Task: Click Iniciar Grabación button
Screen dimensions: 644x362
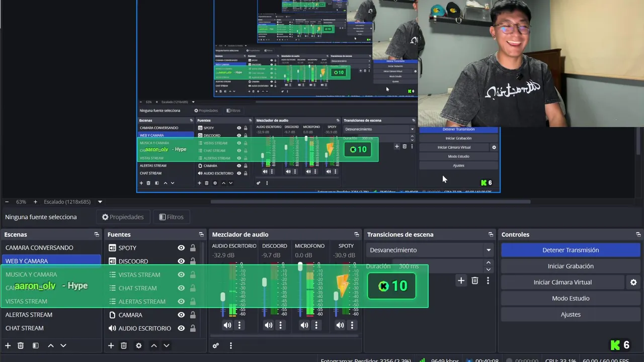Action: 571,266
